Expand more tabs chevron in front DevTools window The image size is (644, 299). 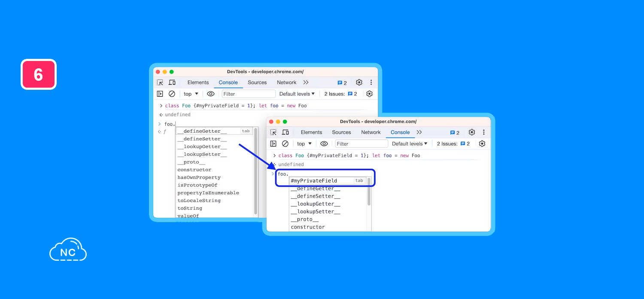pyautogui.click(x=419, y=132)
